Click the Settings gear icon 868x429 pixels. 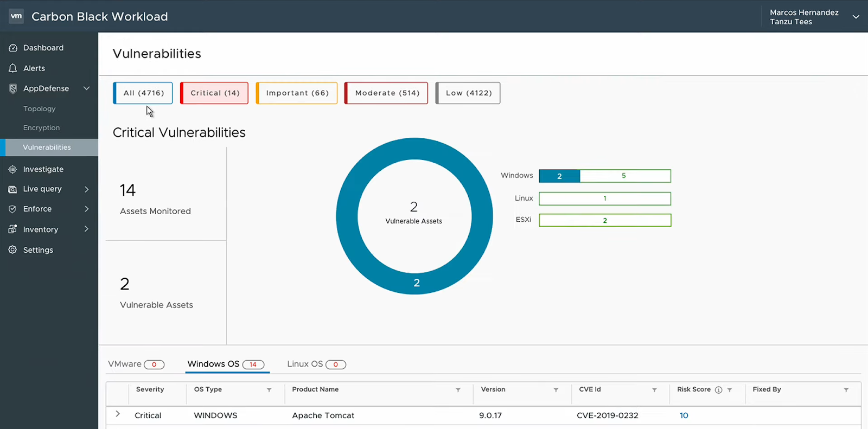[13, 250]
